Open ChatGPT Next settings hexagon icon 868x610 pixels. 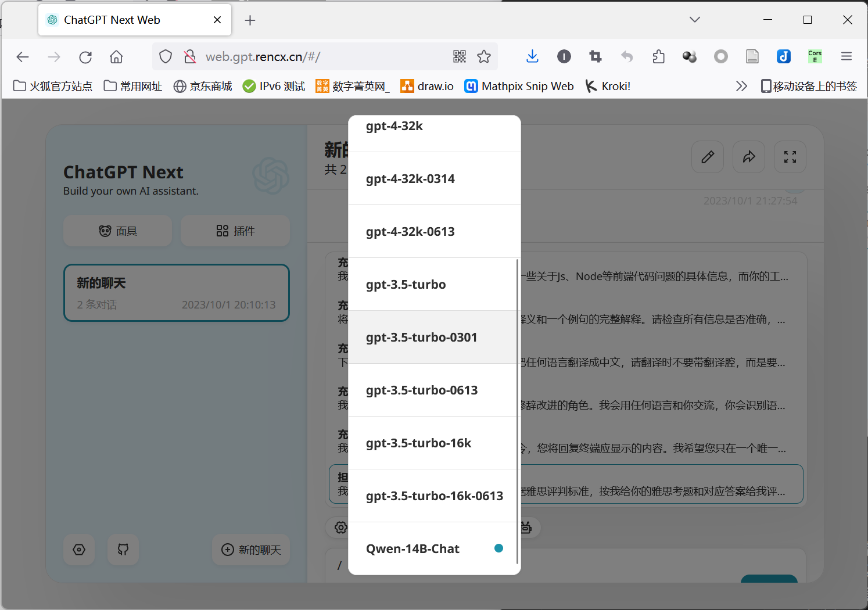click(79, 550)
